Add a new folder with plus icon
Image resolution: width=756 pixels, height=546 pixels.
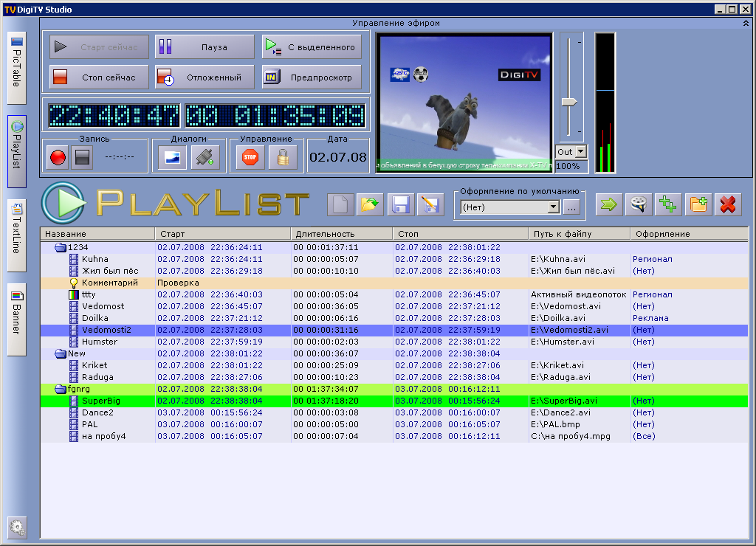[698, 205]
